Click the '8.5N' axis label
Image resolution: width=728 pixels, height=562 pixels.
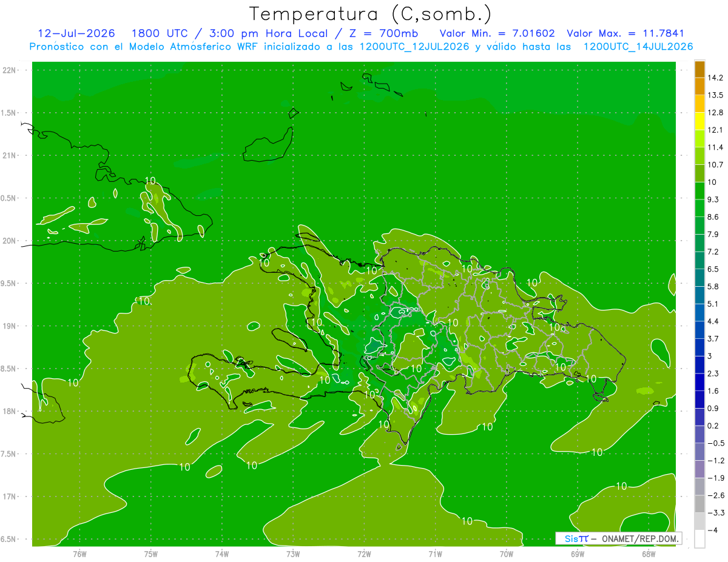click(x=8, y=369)
